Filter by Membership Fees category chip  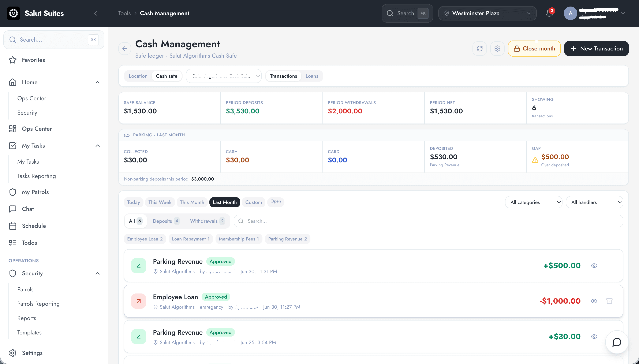239,239
